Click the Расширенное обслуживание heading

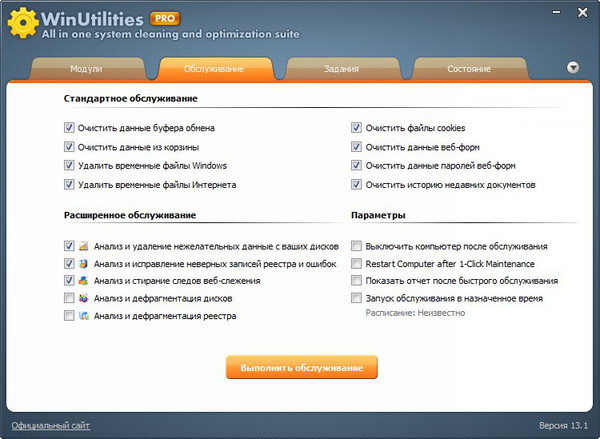[x=130, y=215]
